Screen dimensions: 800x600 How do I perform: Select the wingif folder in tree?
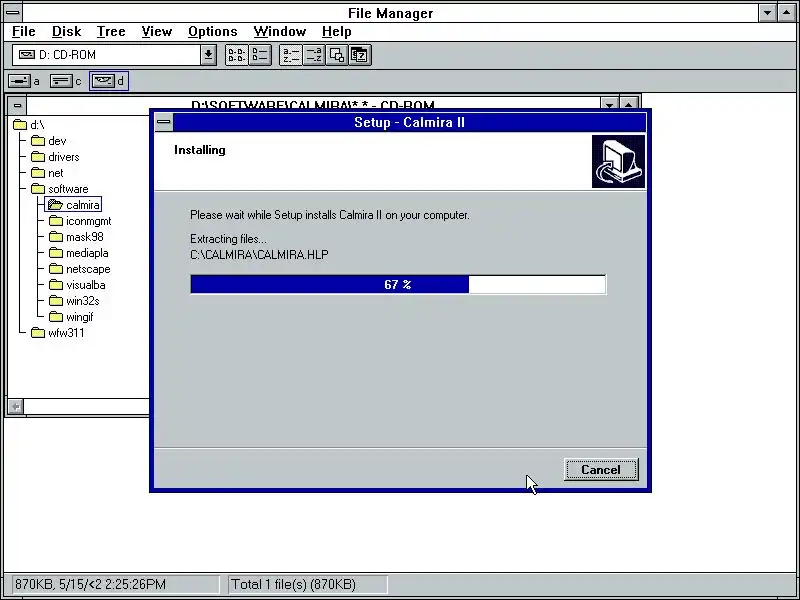point(71,317)
